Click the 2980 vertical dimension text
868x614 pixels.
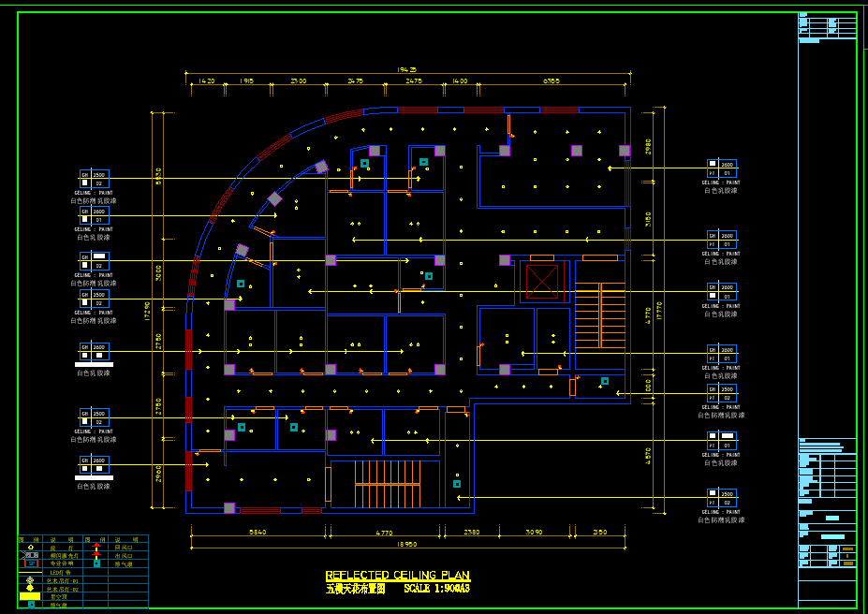[x=648, y=147]
